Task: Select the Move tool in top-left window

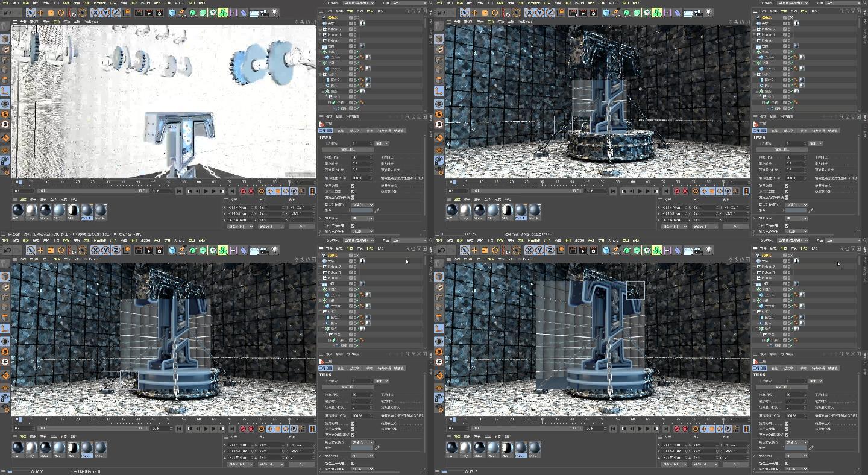Action: coord(40,13)
